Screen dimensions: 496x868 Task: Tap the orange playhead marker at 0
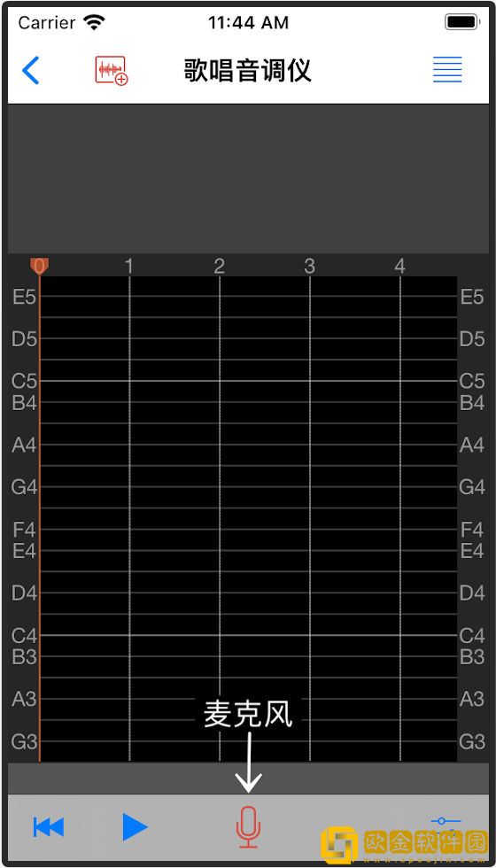[x=39, y=267]
